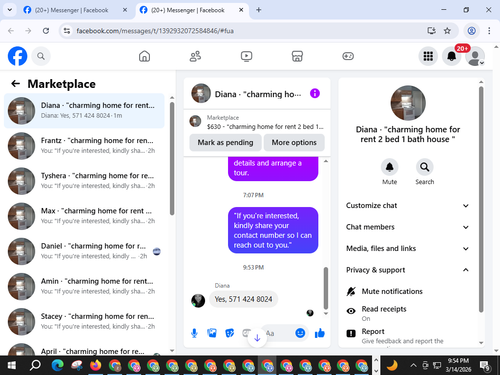The height and width of the screenshot is (375, 500).
Task: Open Daniel conversation in list
Action: coord(84,251)
